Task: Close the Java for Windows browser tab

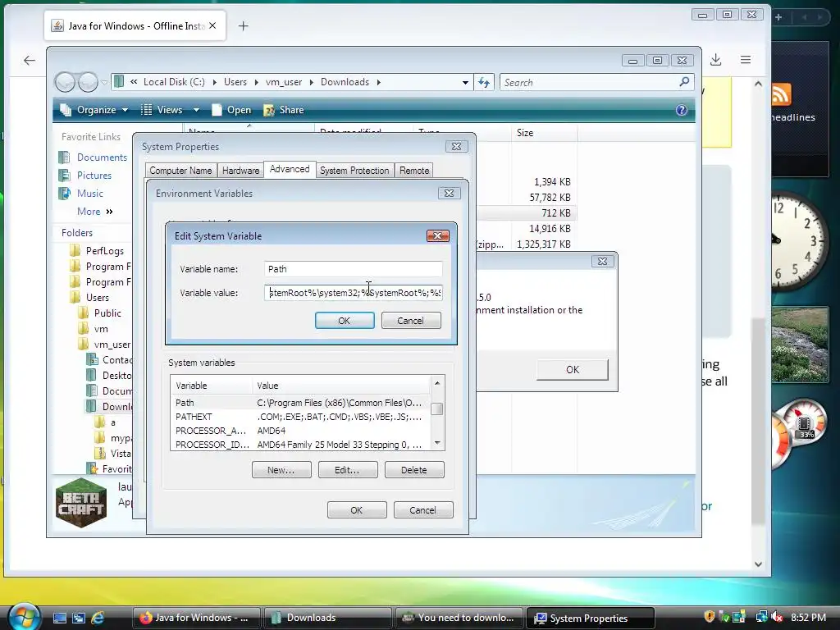Action: coord(212,25)
